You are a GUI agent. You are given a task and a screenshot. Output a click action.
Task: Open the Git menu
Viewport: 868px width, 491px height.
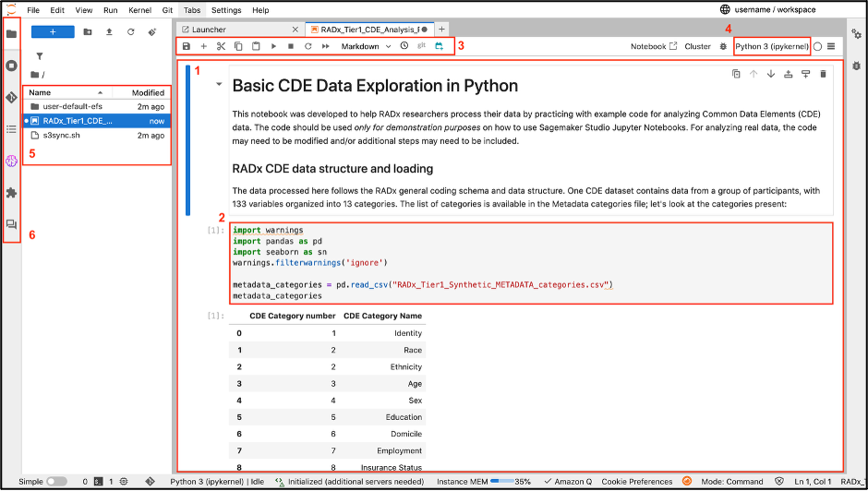pos(168,10)
